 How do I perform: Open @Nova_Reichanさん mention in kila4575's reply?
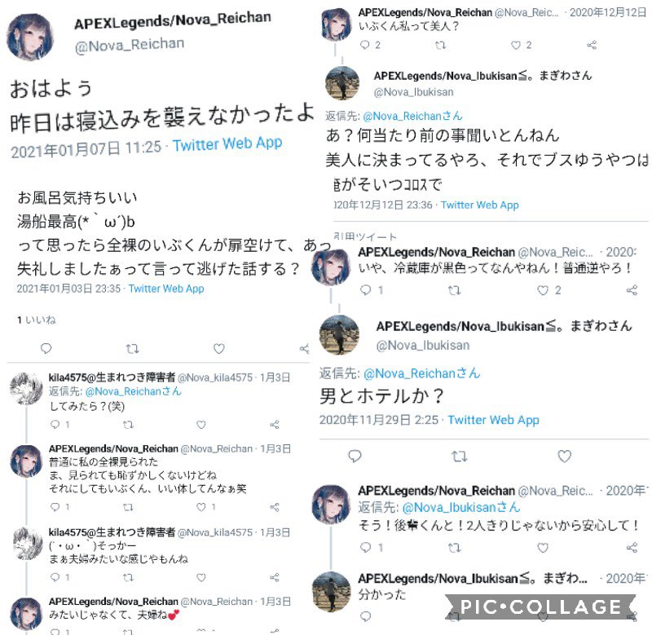[x=133, y=391]
